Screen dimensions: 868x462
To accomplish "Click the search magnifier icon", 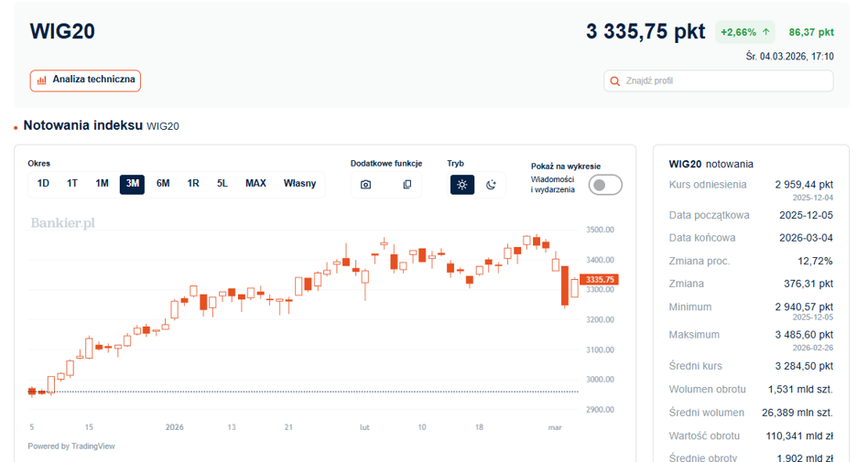I will point(614,81).
